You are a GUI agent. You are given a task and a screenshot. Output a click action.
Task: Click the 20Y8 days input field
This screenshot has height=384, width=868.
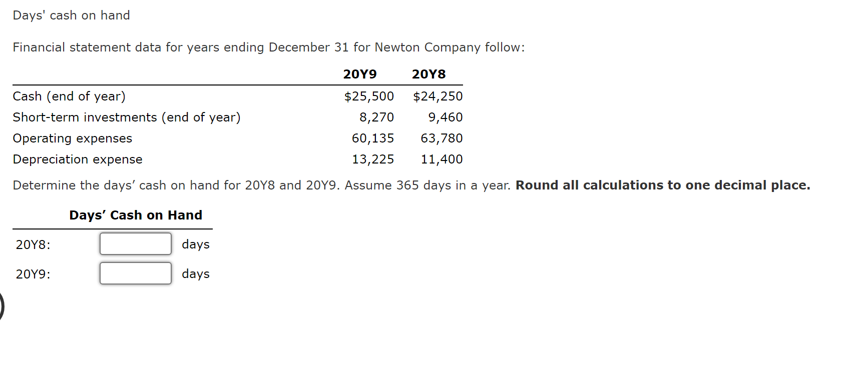point(135,243)
